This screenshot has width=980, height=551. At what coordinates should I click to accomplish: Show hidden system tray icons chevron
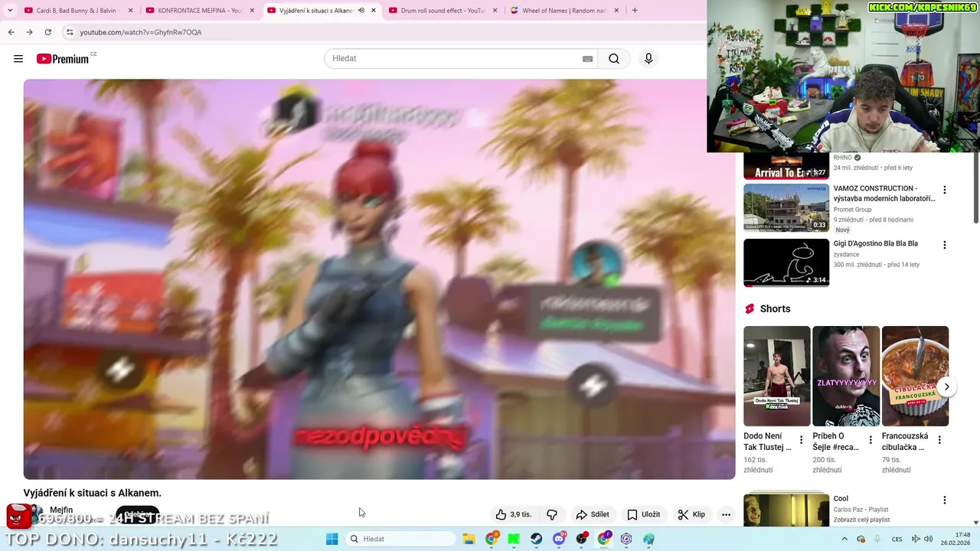tap(844, 539)
